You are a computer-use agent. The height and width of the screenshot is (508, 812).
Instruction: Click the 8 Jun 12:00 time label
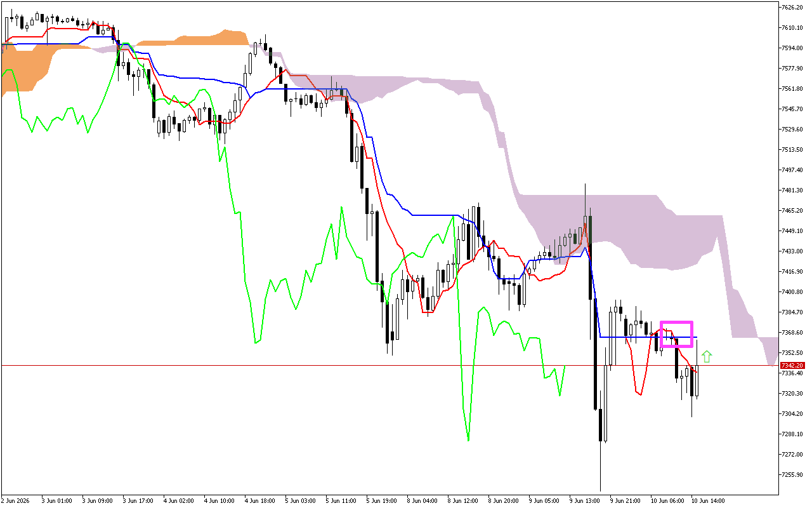pos(462,501)
